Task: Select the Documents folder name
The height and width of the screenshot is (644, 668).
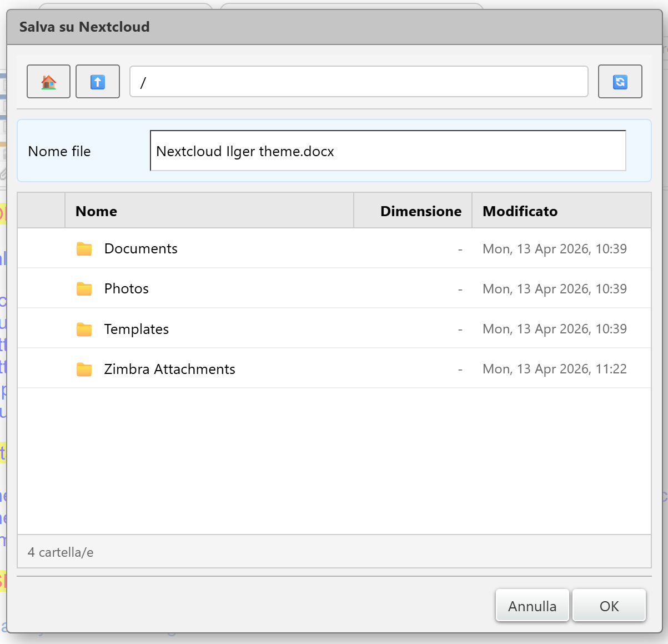Action: pos(141,249)
